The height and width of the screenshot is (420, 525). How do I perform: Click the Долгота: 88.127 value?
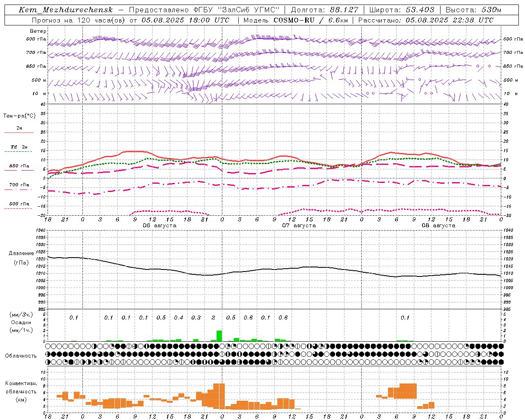tap(324, 10)
